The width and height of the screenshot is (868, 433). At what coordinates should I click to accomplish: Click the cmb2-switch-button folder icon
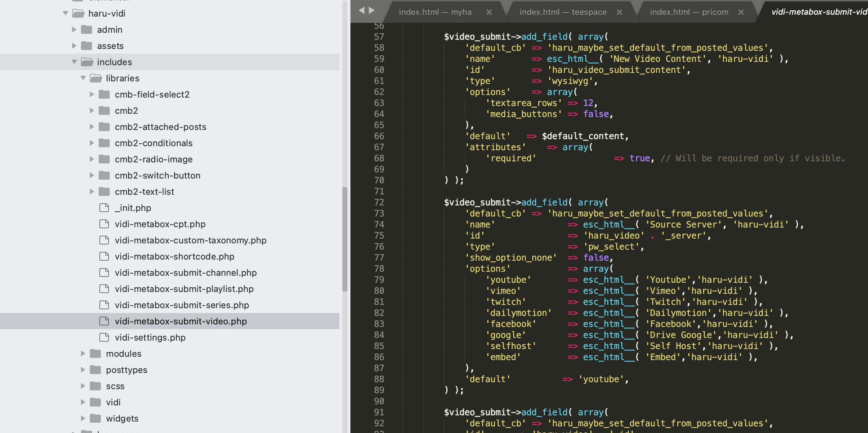pos(104,175)
